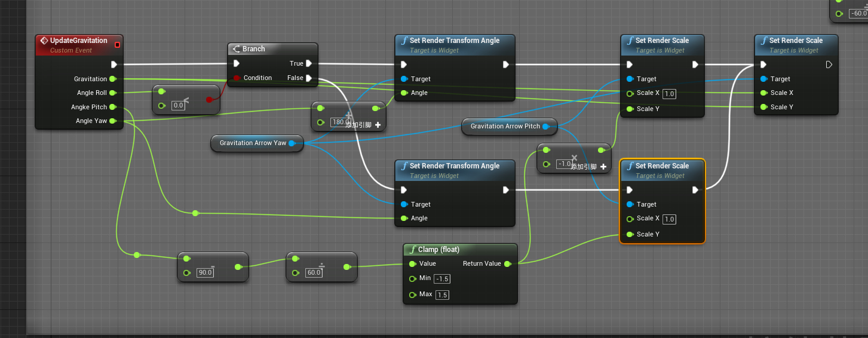Click the Gravitation output pin on UpdateGravitation
Viewport: 868px width, 338px height.
click(x=112, y=79)
